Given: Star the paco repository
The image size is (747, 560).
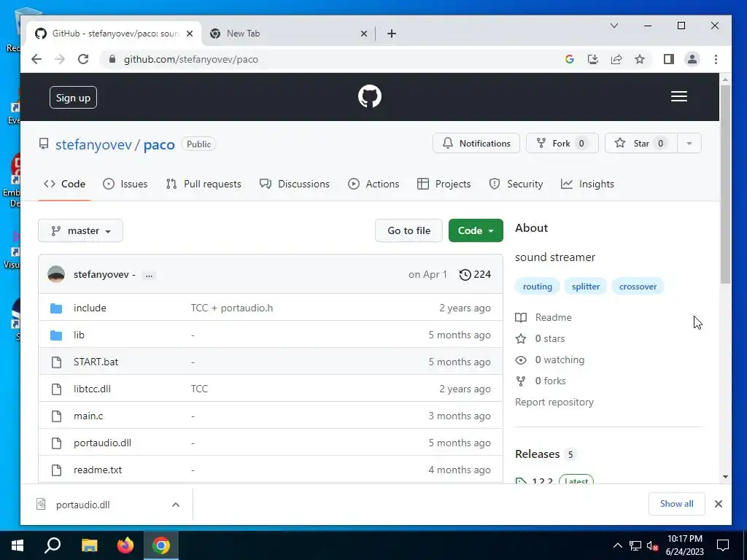Looking at the screenshot, I should (x=640, y=144).
